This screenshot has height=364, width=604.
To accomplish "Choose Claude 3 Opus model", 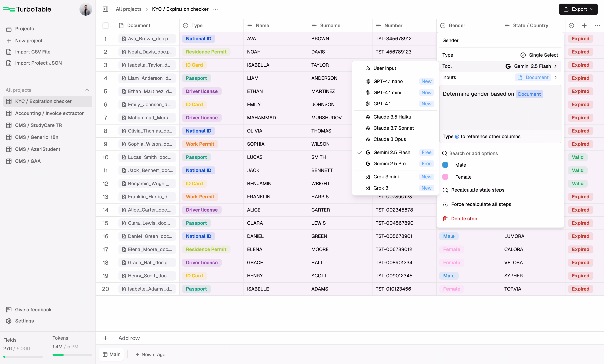I will point(395,139).
